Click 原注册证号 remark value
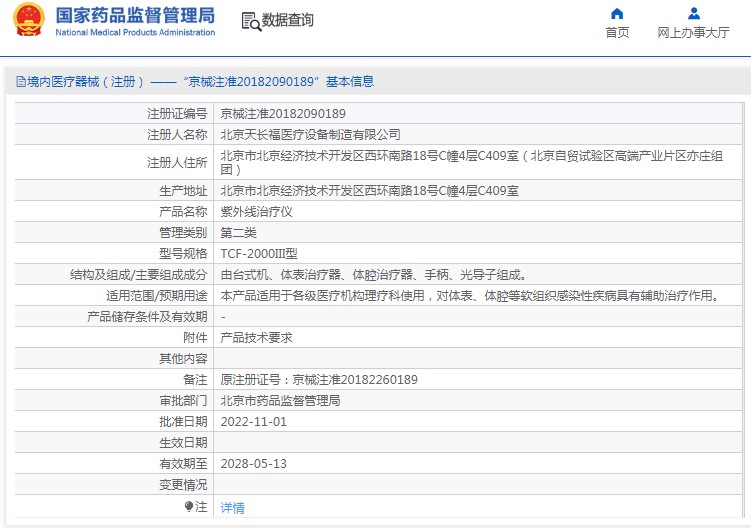Image resolution: width=751 pixels, height=528 pixels. pos(319,380)
